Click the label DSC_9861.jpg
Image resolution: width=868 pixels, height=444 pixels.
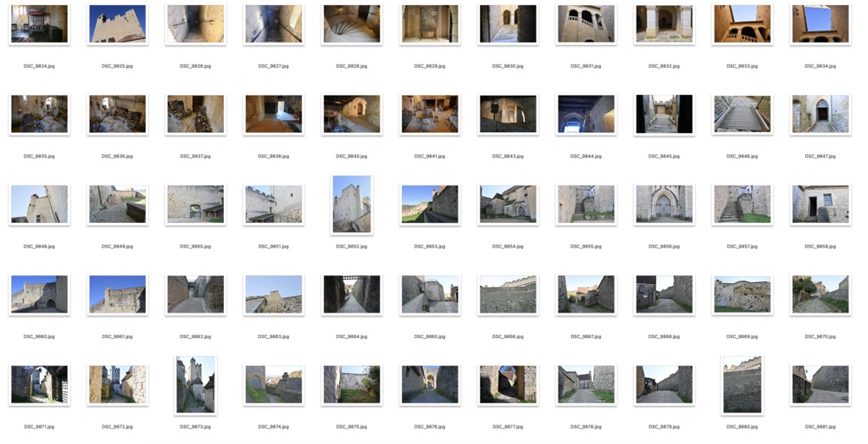coord(117,336)
